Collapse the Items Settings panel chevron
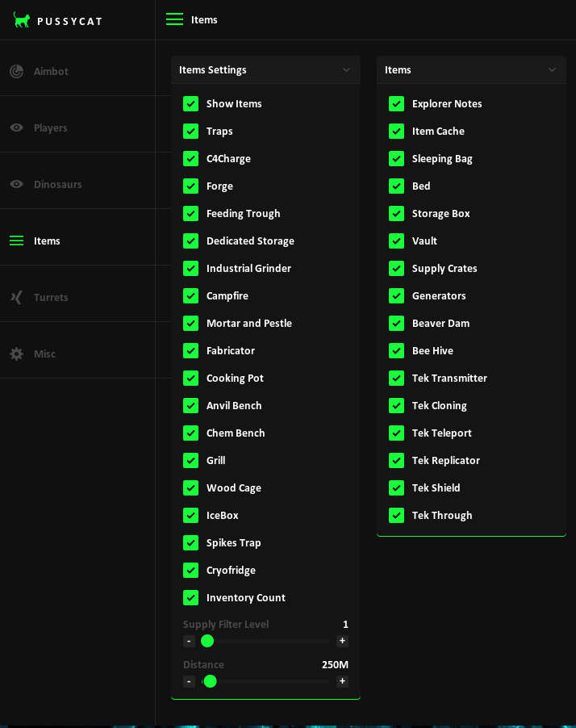Viewport: 576px width, 728px height. 347,69
